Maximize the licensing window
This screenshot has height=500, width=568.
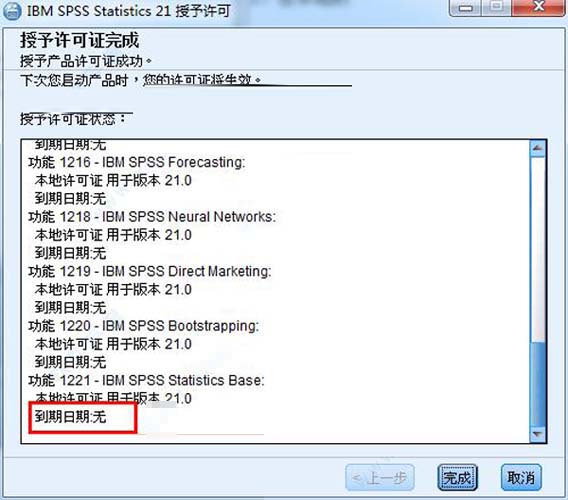[497, 7]
